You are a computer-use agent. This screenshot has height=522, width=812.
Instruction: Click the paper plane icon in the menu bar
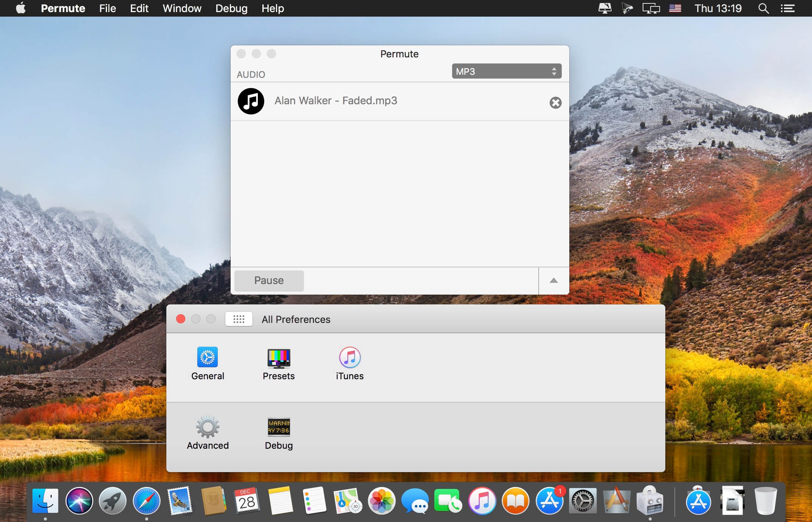point(627,8)
